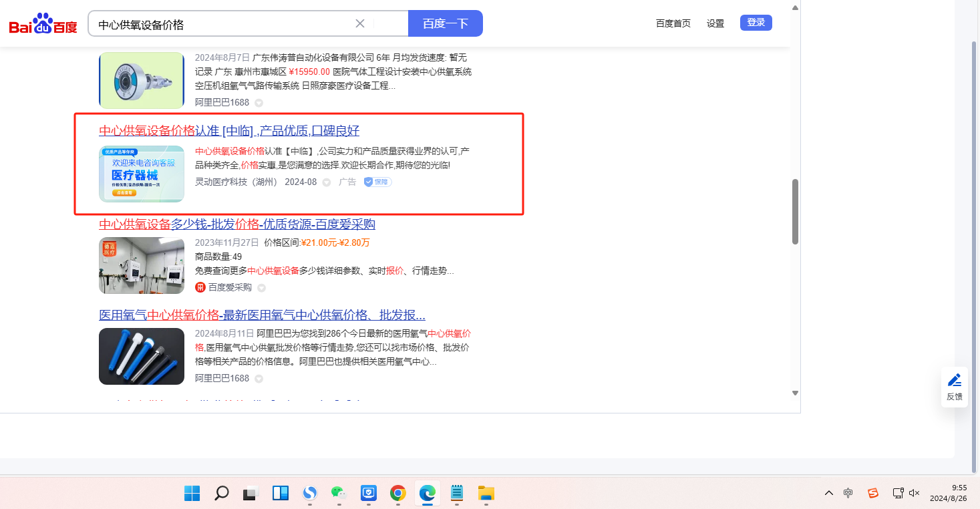Click the Sogou S icon in the system tray

pos(872,493)
